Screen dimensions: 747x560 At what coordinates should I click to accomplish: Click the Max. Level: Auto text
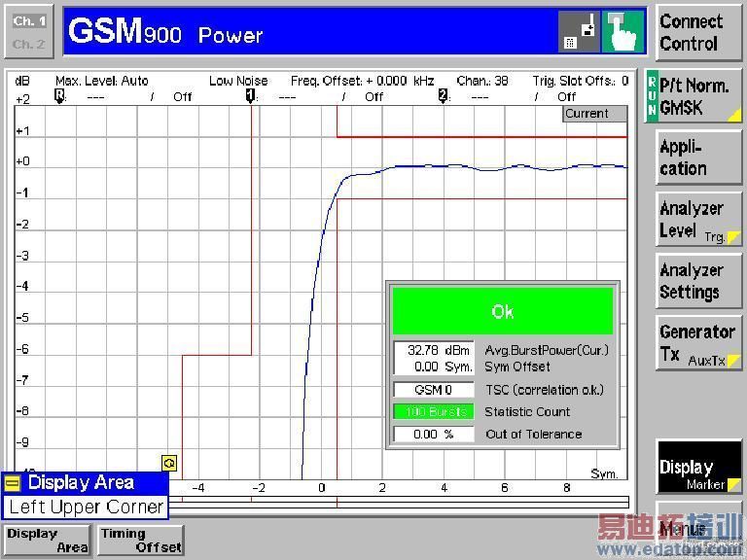click(102, 81)
